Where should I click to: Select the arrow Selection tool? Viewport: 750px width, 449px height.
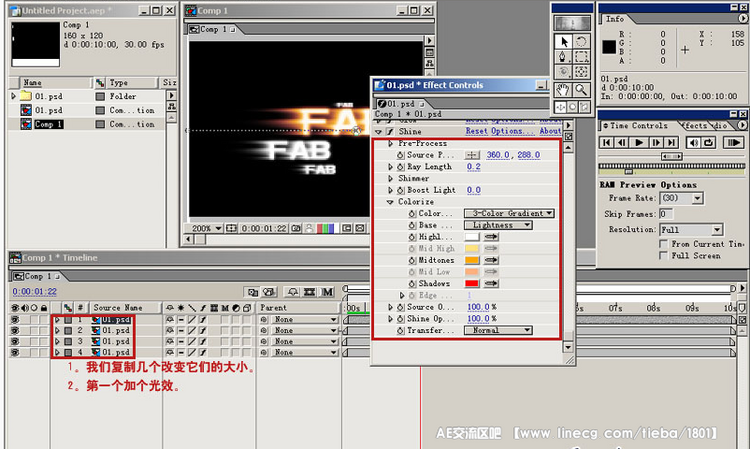563,42
